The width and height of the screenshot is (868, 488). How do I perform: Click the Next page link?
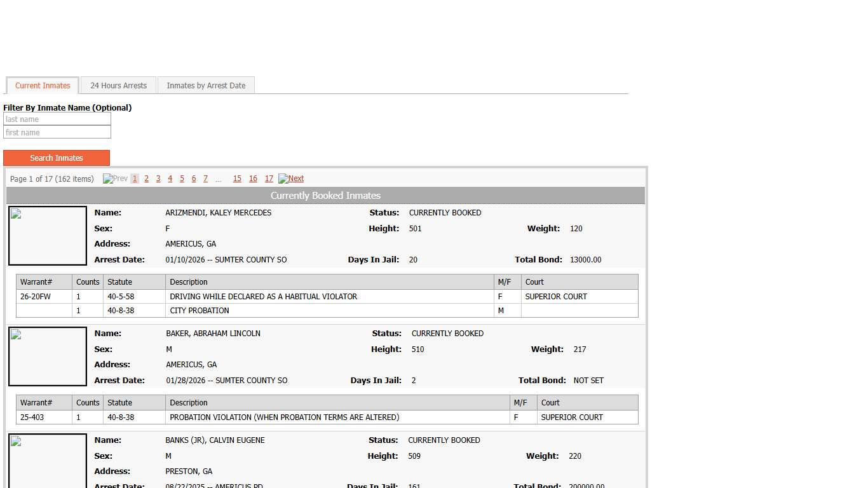point(295,179)
